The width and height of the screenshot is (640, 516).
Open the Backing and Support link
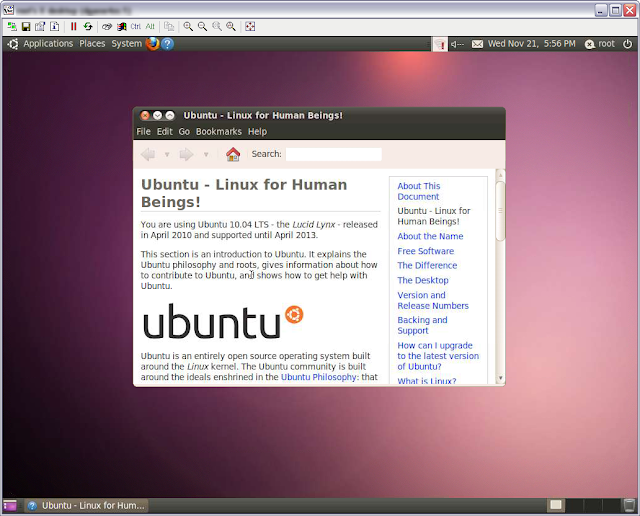click(x=422, y=325)
